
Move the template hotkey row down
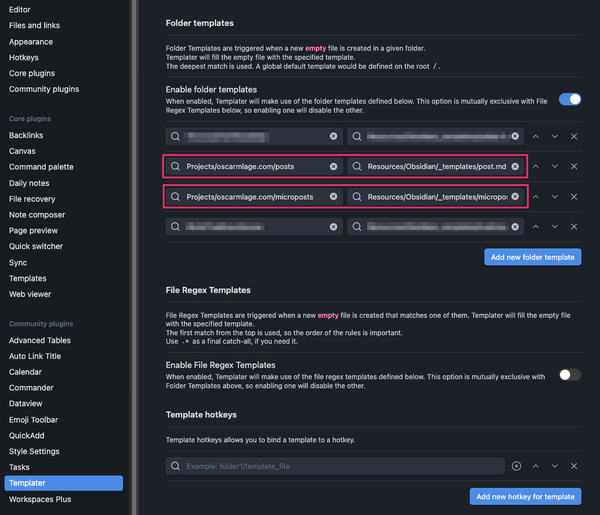tap(555, 466)
